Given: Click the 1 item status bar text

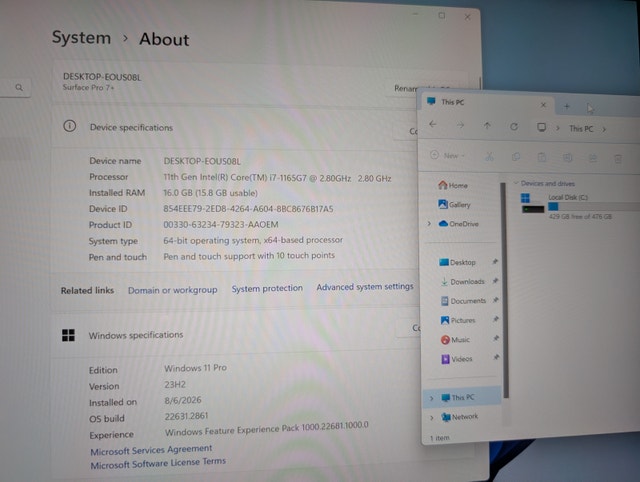Looking at the screenshot, I should [x=440, y=438].
